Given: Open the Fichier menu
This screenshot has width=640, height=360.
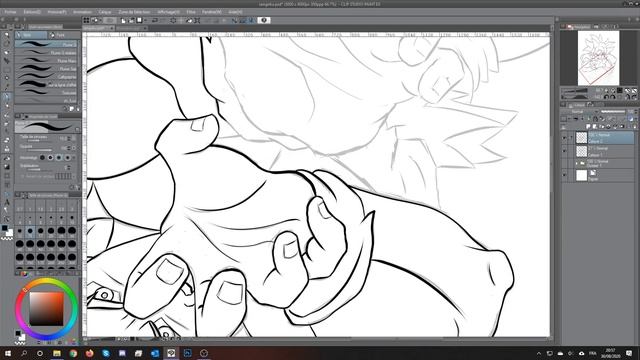Looking at the screenshot, I should point(10,12).
